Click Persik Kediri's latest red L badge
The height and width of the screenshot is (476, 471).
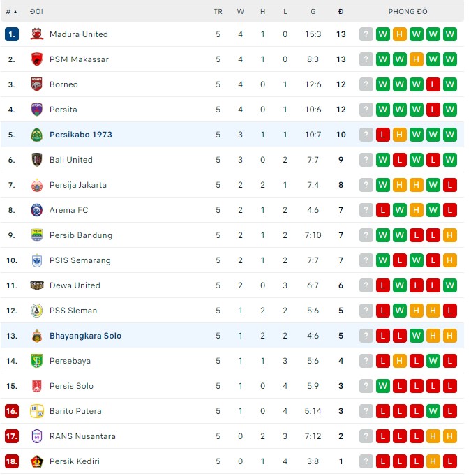click(x=449, y=461)
